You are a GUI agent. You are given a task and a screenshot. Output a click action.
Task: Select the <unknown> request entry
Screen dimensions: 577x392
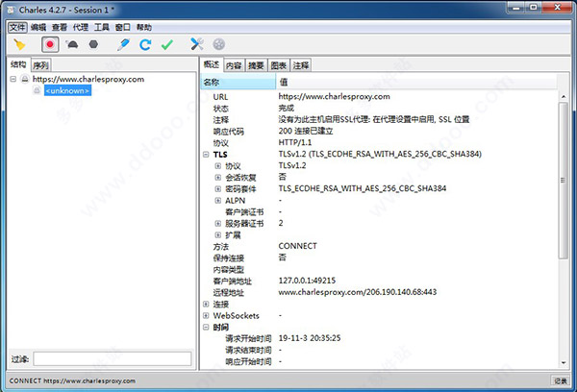67,90
